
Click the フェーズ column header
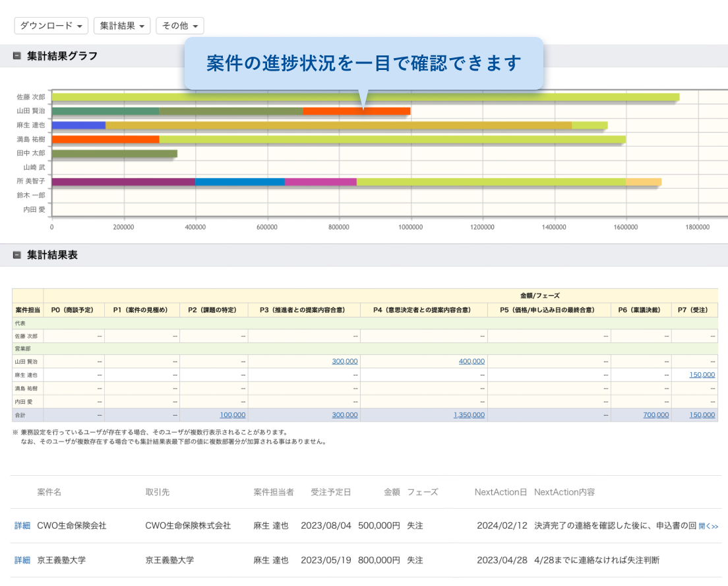423,492
